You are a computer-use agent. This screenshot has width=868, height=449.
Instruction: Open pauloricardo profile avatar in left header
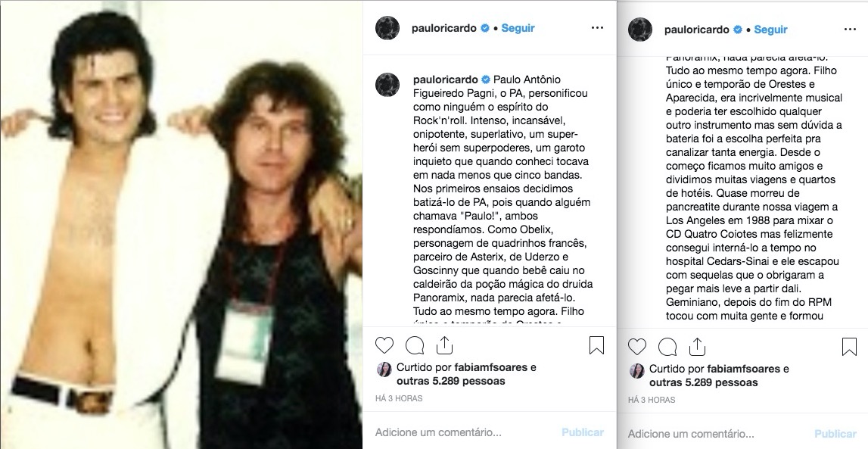(387, 28)
